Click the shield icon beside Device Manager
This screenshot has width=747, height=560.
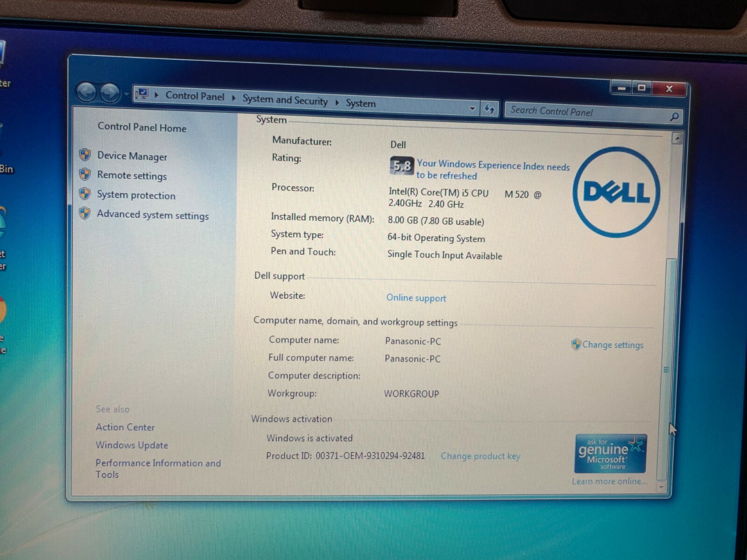[85, 154]
